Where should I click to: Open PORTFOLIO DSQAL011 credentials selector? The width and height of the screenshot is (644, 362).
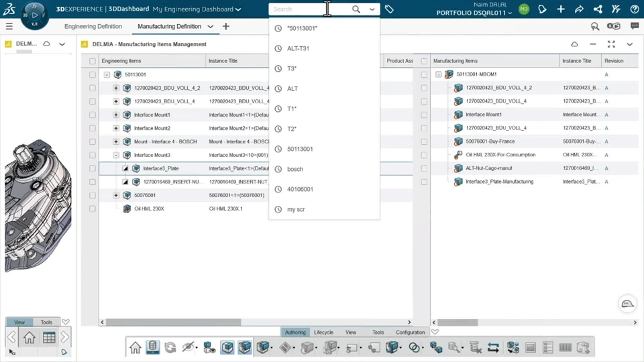474,13
